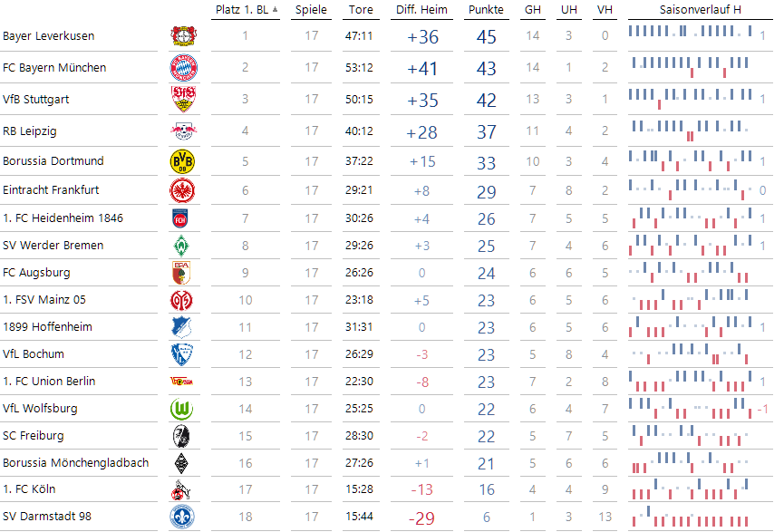Sort by the Tore column header
Image resolution: width=784 pixels, height=532 pixels.
pos(359,9)
